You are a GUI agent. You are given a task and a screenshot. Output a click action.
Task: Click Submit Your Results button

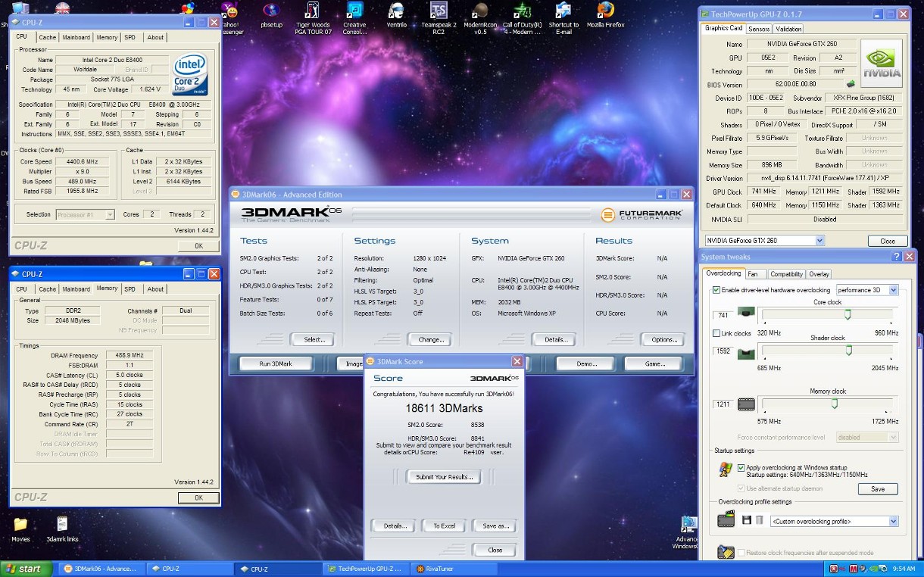click(445, 476)
